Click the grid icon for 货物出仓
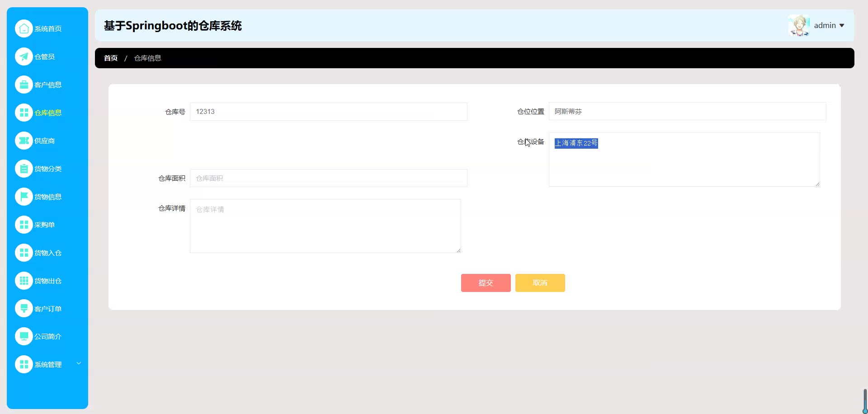This screenshot has height=414, width=868. pyautogui.click(x=24, y=281)
